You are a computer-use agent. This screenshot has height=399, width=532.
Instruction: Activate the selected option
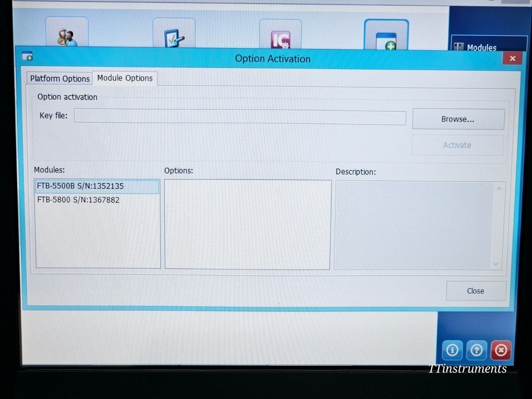(457, 145)
